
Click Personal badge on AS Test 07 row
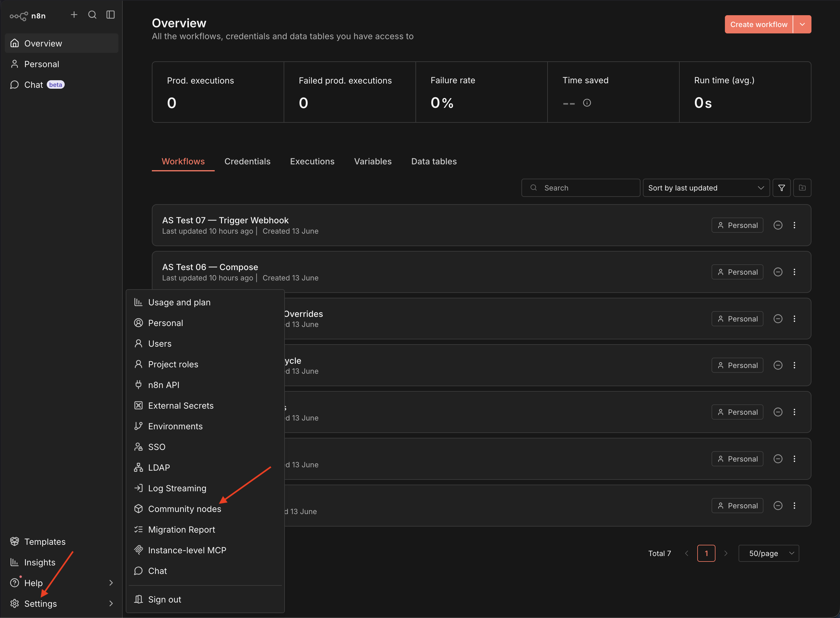point(737,225)
